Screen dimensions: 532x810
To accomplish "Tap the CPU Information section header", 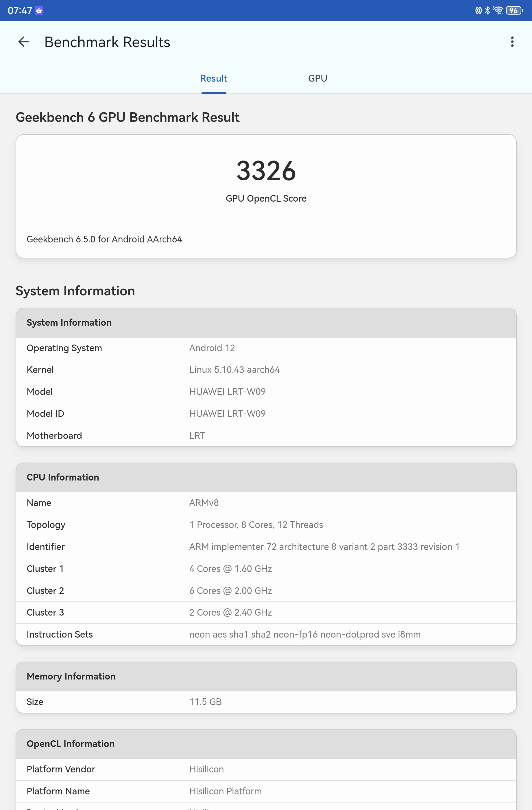I will pyautogui.click(x=266, y=478).
